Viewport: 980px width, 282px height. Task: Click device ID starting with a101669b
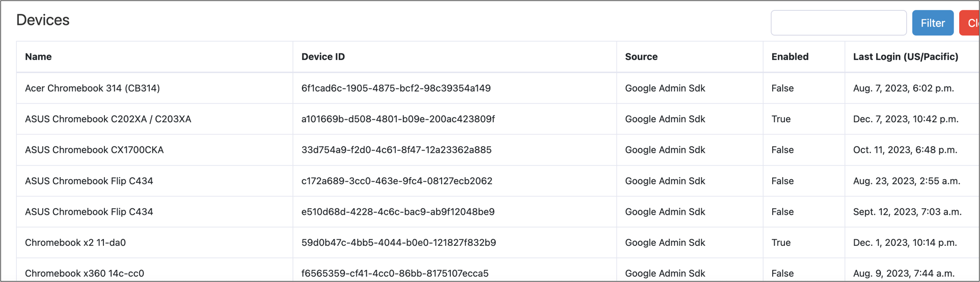[x=398, y=119]
